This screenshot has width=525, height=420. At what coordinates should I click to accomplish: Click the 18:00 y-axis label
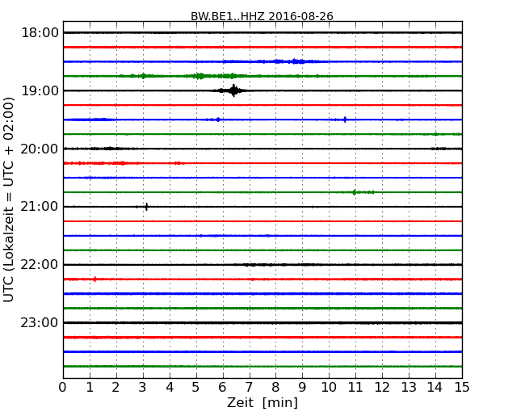(40, 33)
